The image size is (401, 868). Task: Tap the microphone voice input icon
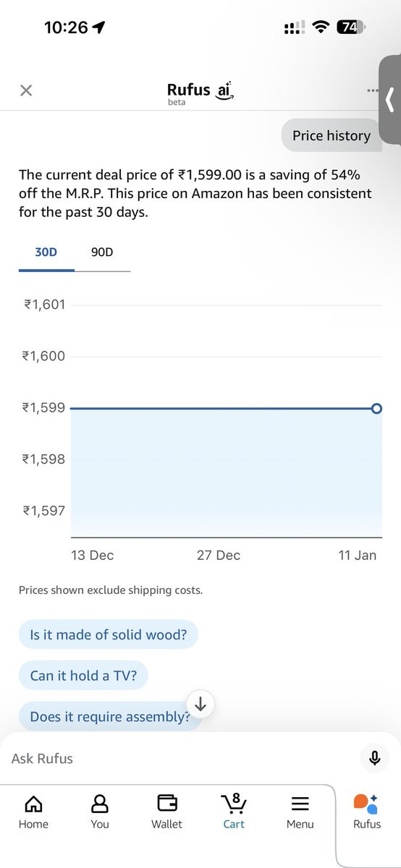tap(374, 758)
